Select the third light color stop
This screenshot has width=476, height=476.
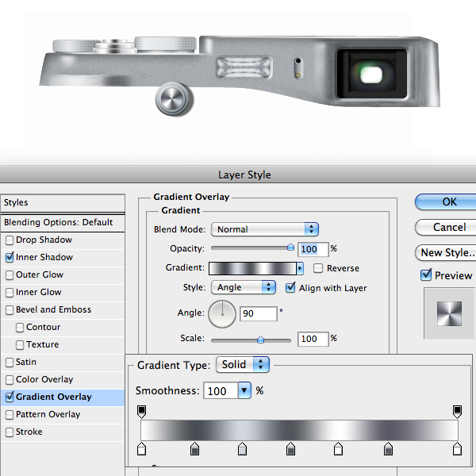pyautogui.click(x=242, y=449)
